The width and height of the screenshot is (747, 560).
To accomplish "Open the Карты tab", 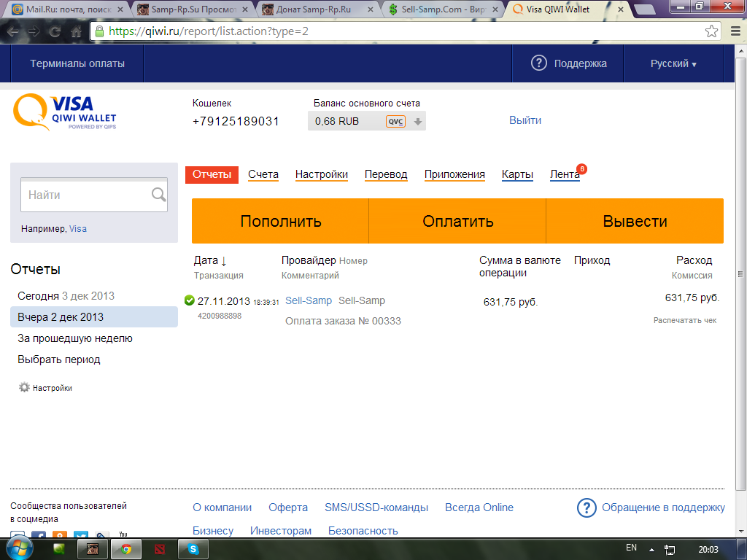I will tap(517, 174).
